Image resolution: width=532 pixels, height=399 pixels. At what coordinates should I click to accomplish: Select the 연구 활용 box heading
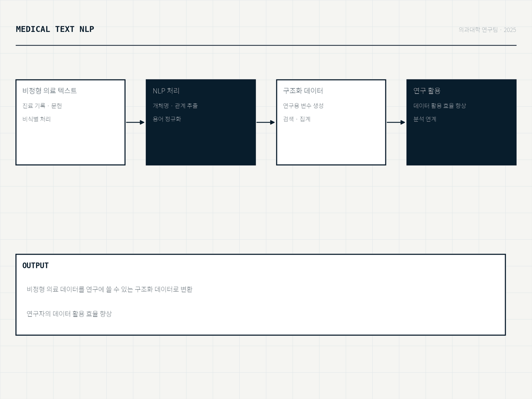tap(427, 90)
